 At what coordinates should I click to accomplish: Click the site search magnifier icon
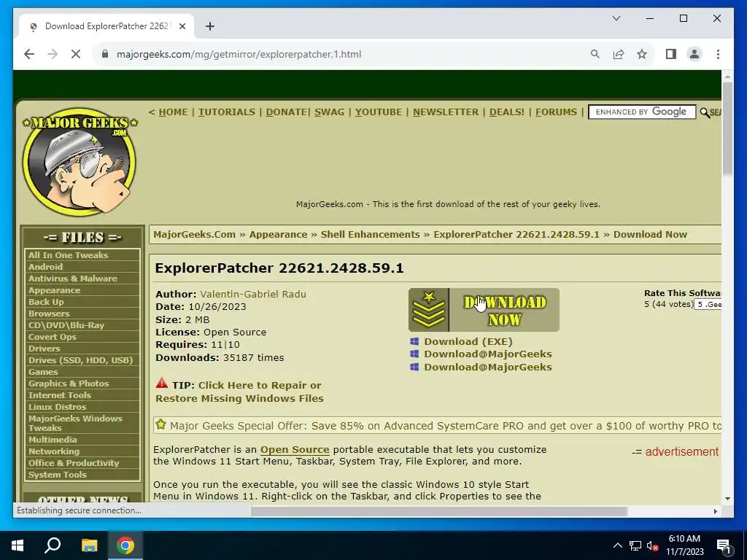(705, 113)
